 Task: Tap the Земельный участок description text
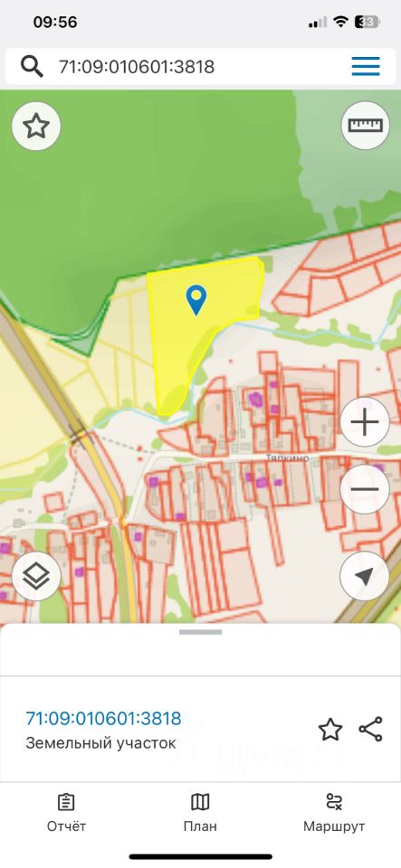pos(100,743)
